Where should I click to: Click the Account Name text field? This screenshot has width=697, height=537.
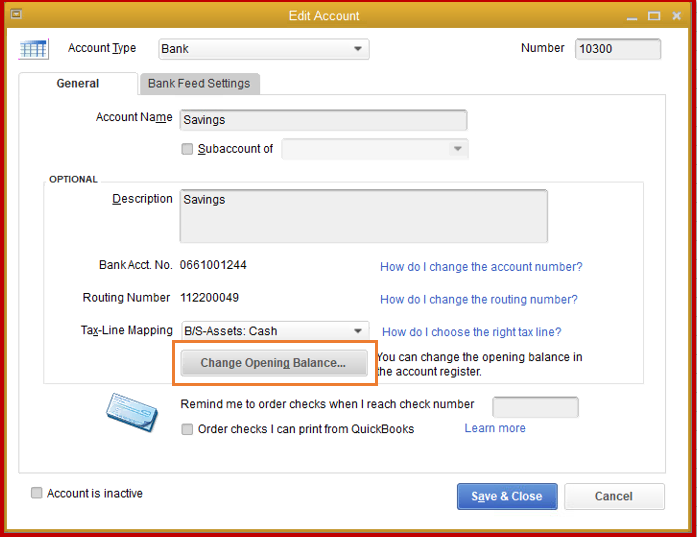pos(323,120)
